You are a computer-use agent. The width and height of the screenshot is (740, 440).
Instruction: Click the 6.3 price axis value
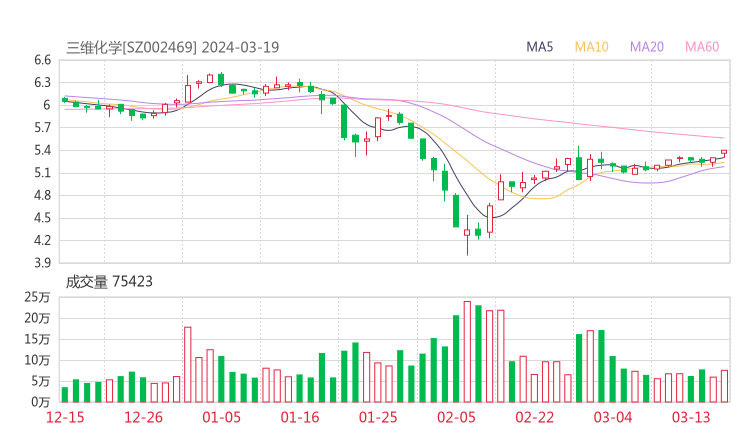42,83
